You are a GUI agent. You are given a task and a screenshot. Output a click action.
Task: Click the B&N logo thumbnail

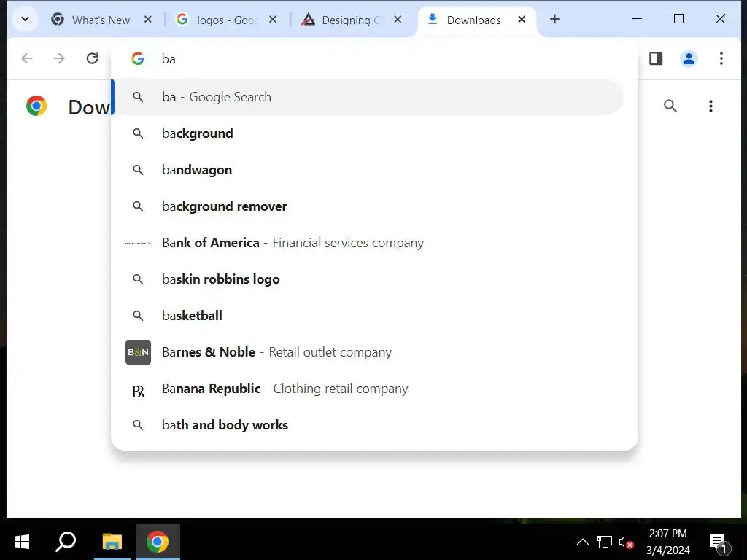pyautogui.click(x=138, y=352)
